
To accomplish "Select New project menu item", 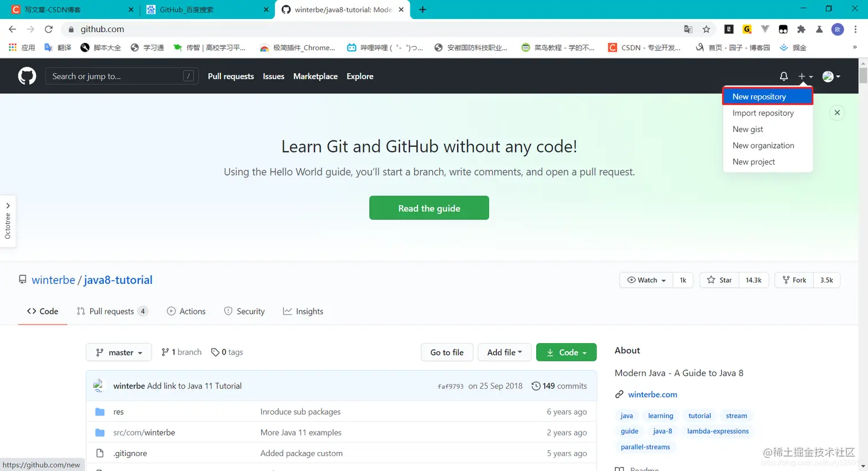I will tap(768, 162).
